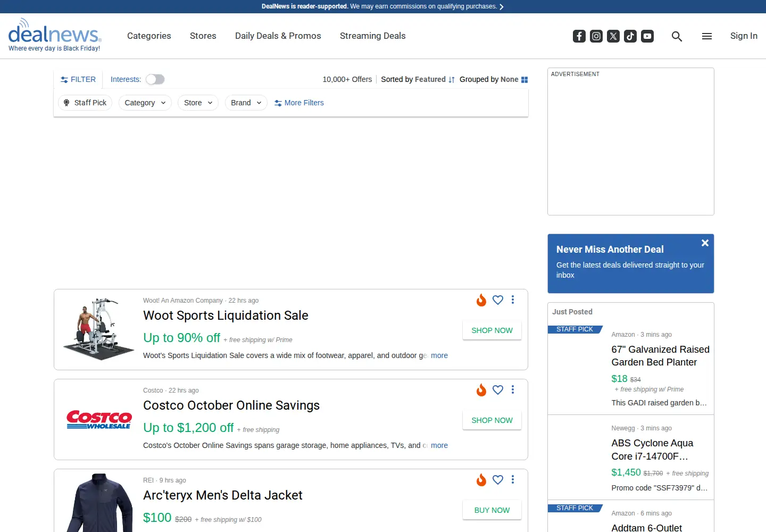Click BUY NOW for Arc'teryx jacket
766x532 pixels.
point(492,510)
